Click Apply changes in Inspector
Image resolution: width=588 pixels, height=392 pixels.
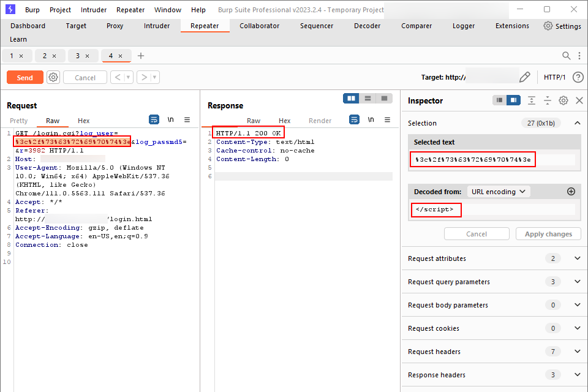point(548,234)
